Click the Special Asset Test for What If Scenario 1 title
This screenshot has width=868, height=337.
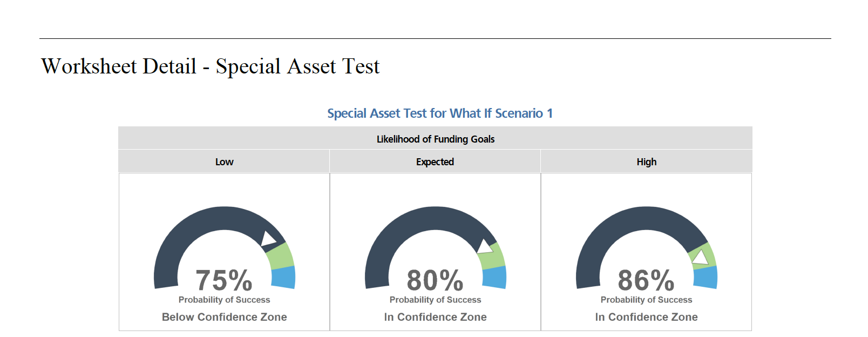point(439,113)
